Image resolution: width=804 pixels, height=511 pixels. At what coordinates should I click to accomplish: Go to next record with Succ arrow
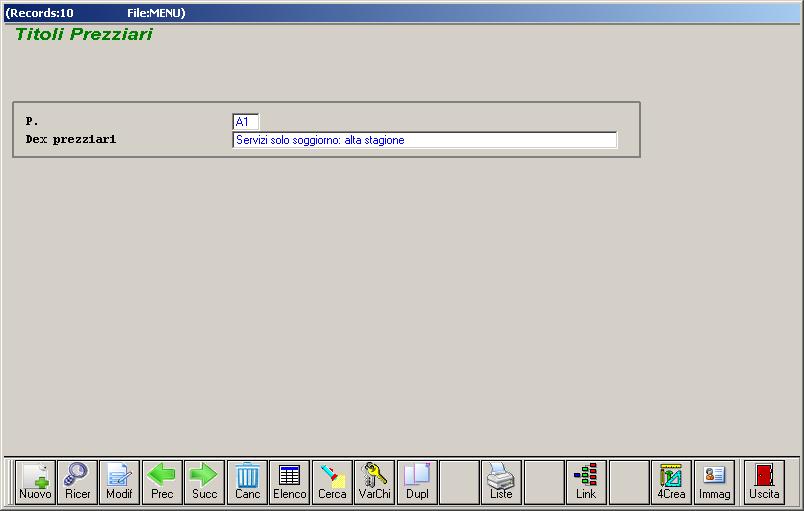[205, 482]
